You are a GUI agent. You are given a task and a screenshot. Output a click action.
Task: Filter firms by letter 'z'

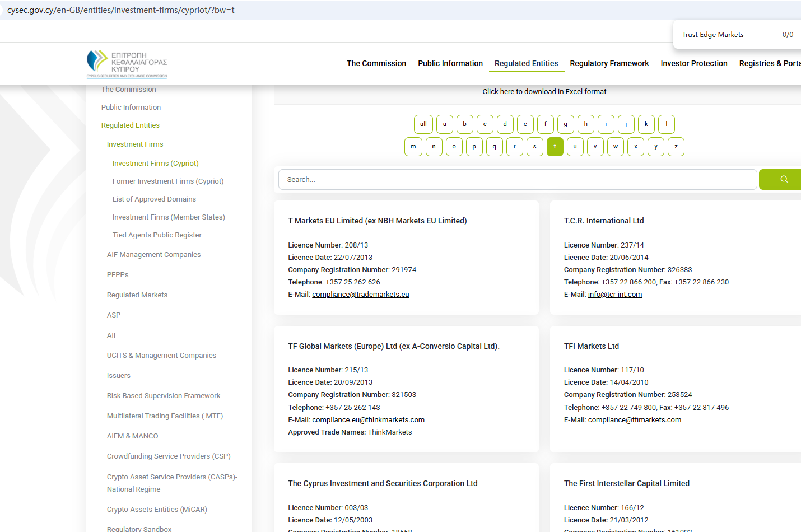(x=676, y=147)
